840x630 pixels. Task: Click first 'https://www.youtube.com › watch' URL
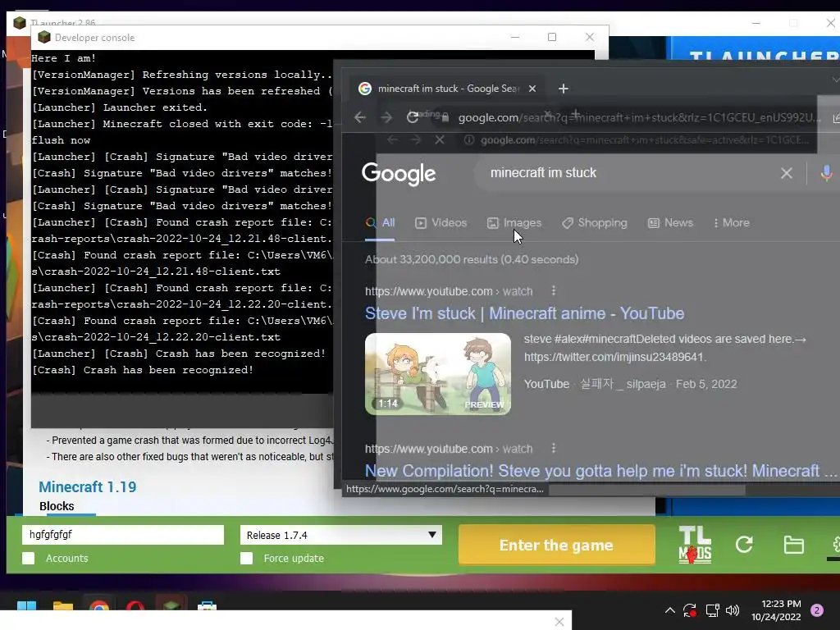(x=449, y=291)
